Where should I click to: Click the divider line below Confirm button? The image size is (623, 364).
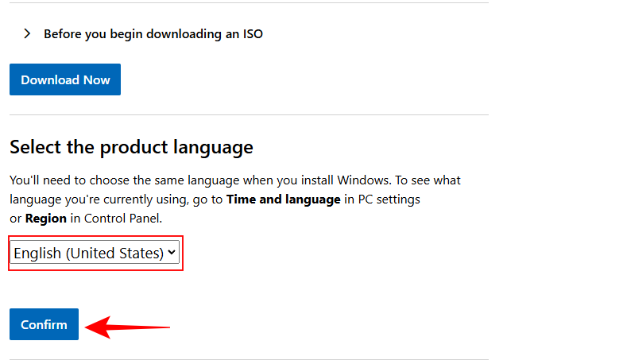(x=249, y=359)
